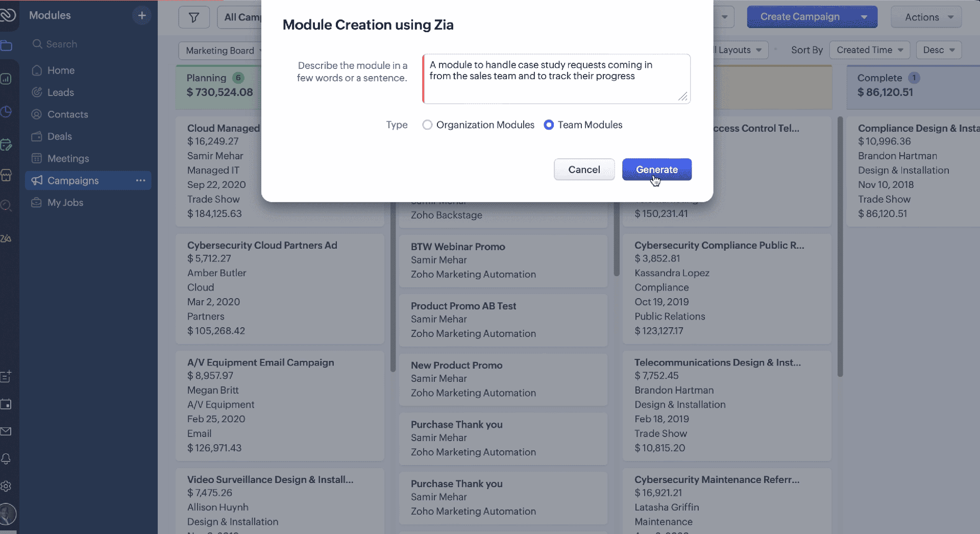Add a new module with plus icon
Image resolution: width=980 pixels, height=534 pixels.
click(142, 15)
